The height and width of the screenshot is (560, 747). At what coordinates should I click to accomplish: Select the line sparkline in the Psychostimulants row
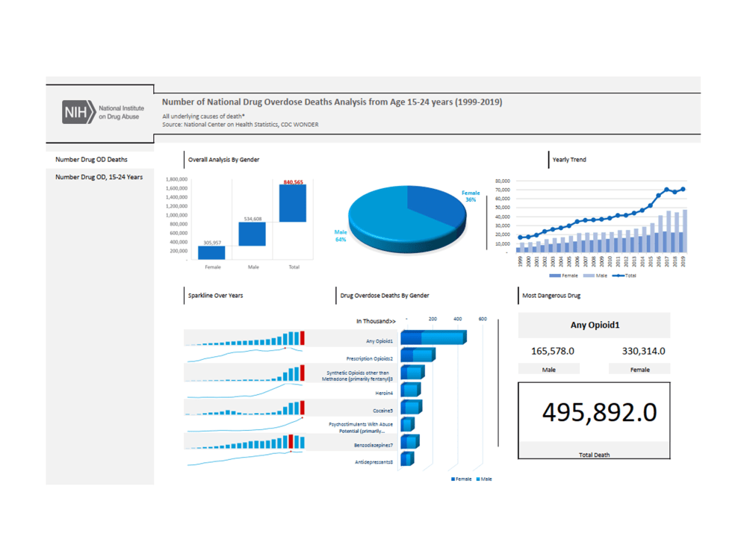(244, 424)
